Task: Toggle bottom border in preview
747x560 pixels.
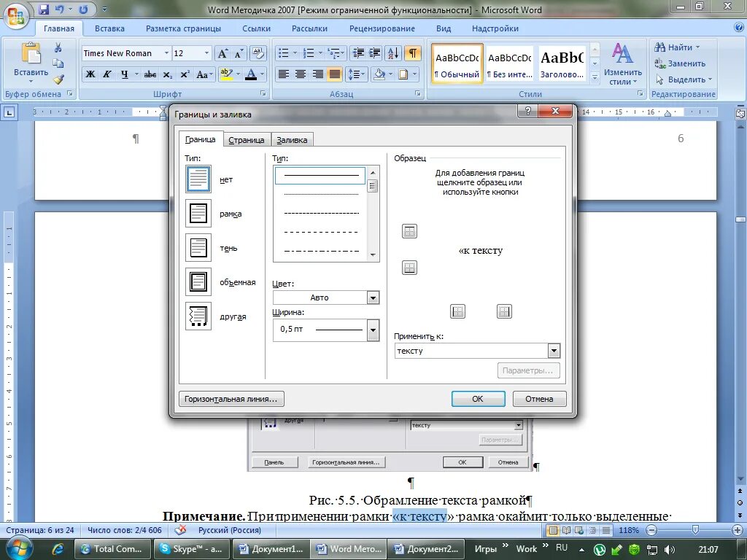Action: click(409, 268)
